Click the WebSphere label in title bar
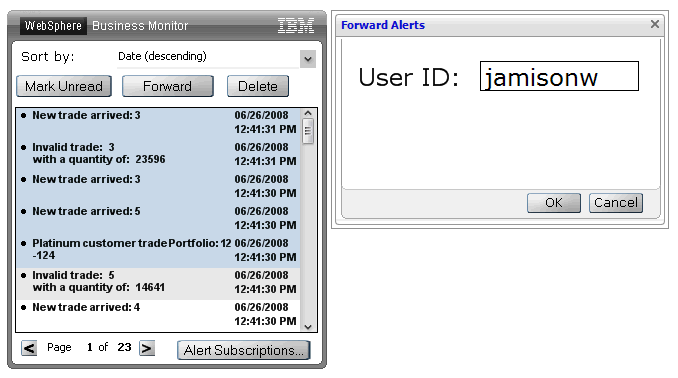 click(53, 26)
